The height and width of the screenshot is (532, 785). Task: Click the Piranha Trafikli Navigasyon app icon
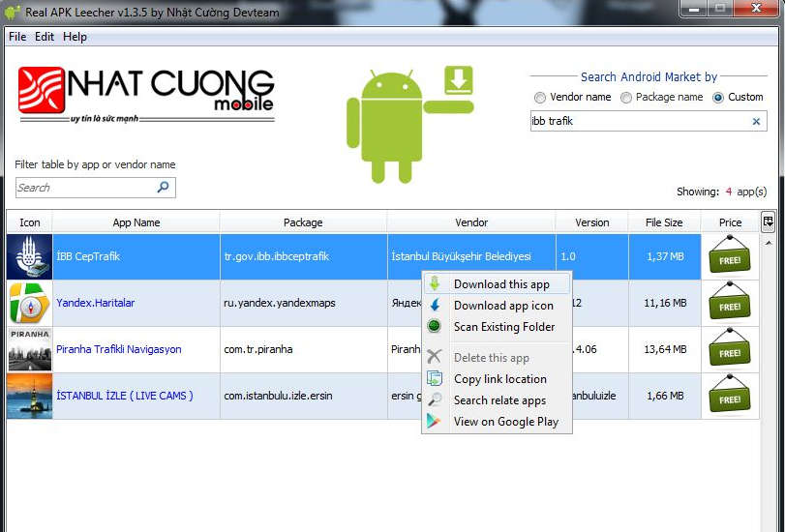tap(29, 349)
